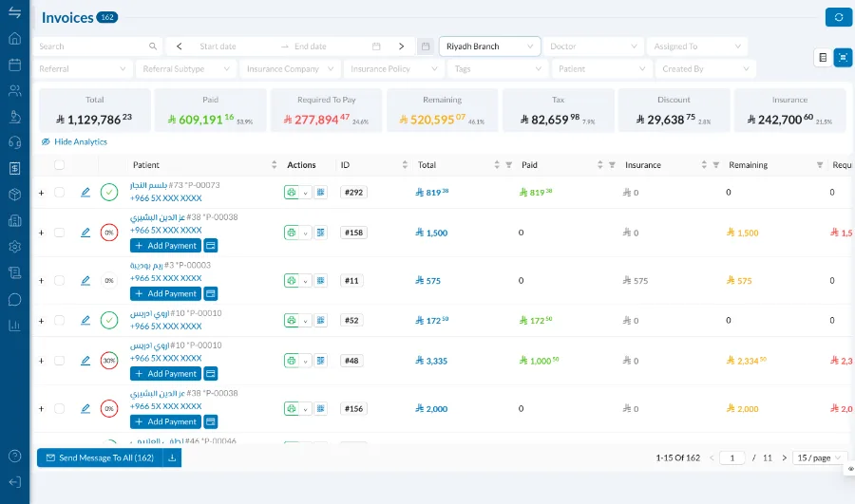Screen dimensions: 855x504
Task: Edit invoice #292 with pencil icon
Action: [85, 193]
